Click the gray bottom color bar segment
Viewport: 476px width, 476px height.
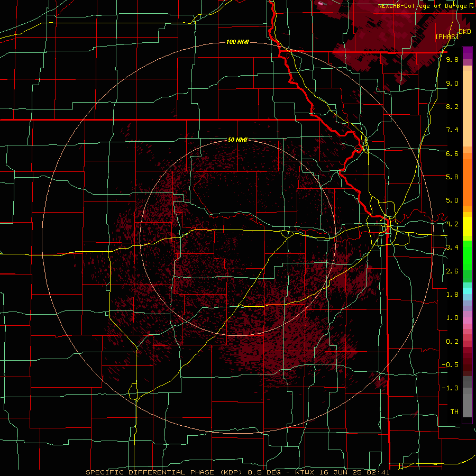pos(467,405)
